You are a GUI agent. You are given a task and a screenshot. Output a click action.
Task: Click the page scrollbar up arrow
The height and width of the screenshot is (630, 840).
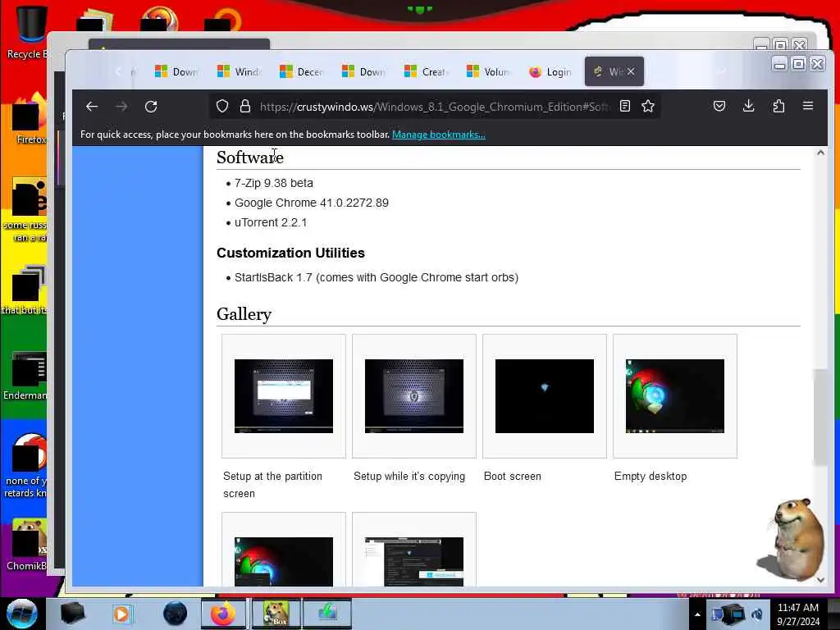pos(820,153)
